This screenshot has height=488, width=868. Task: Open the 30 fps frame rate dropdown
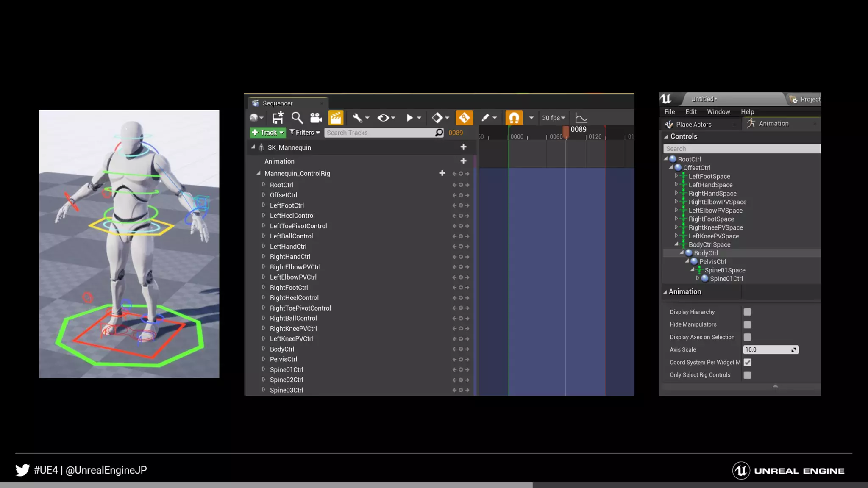tap(554, 118)
